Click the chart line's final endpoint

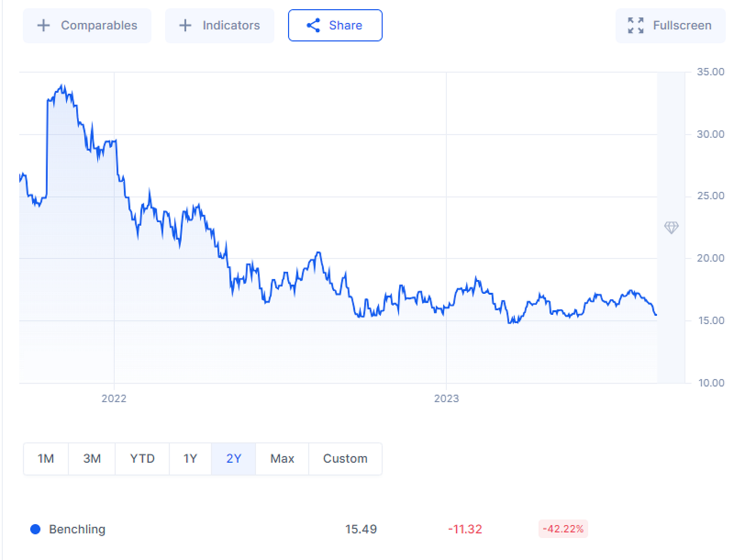(x=656, y=315)
